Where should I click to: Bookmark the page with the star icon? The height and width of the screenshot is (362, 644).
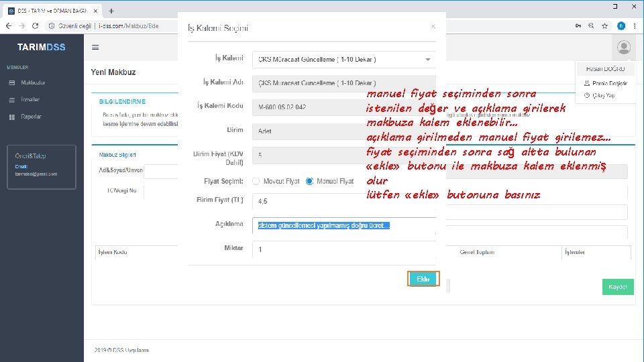604,26
